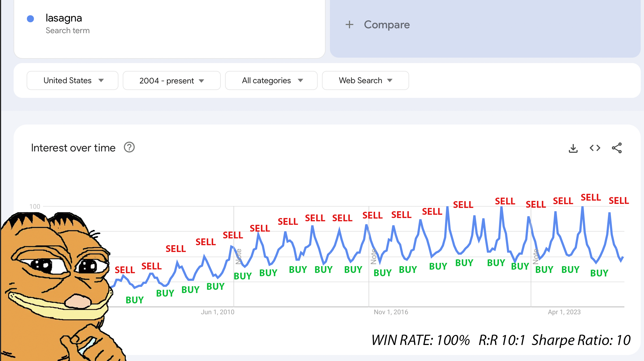Click the download CSV icon
The image size is (644, 361).
click(573, 148)
